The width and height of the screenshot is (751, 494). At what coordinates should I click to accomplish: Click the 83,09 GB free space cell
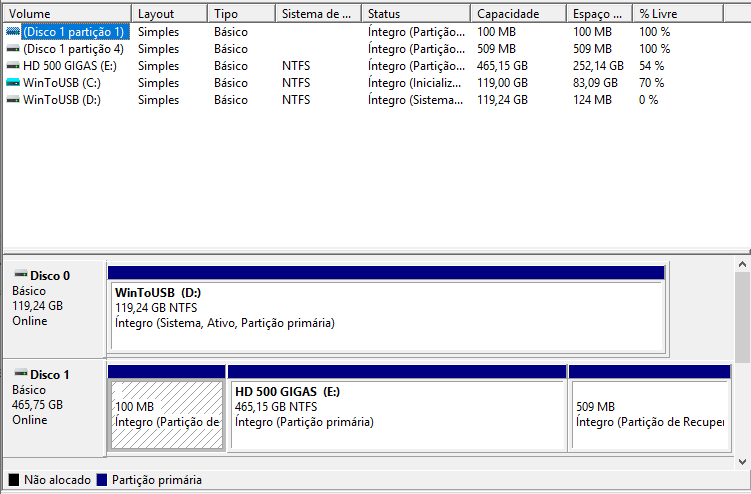click(595, 83)
